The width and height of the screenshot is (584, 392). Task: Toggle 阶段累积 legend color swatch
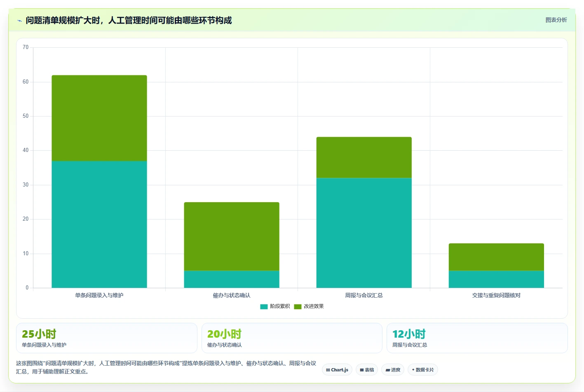click(x=264, y=306)
